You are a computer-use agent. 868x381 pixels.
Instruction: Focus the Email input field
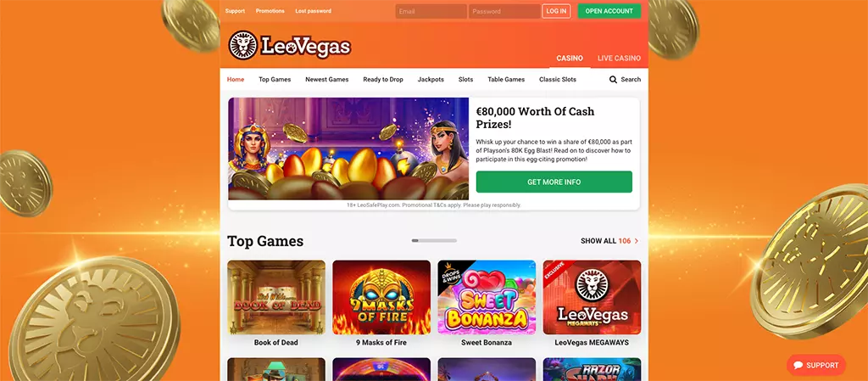pos(431,11)
